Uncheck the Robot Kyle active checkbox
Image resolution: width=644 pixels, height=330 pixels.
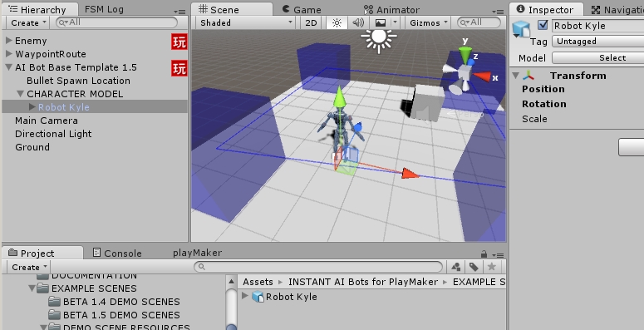pyautogui.click(x=543, y=25)
